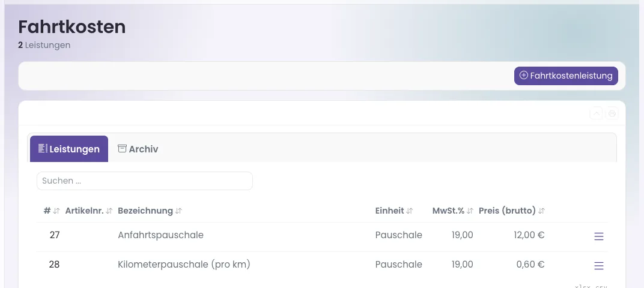Click the print icon in the card header
Viewport: 644px width, 288px height.
(612, 113)
